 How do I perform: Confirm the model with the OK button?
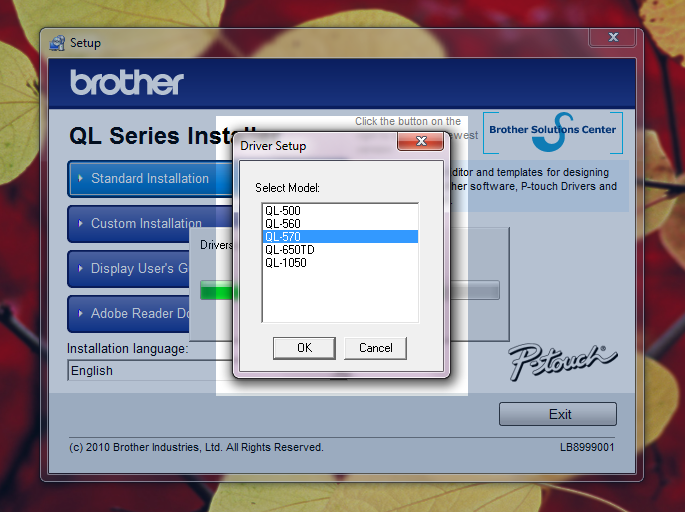point(304,348)
